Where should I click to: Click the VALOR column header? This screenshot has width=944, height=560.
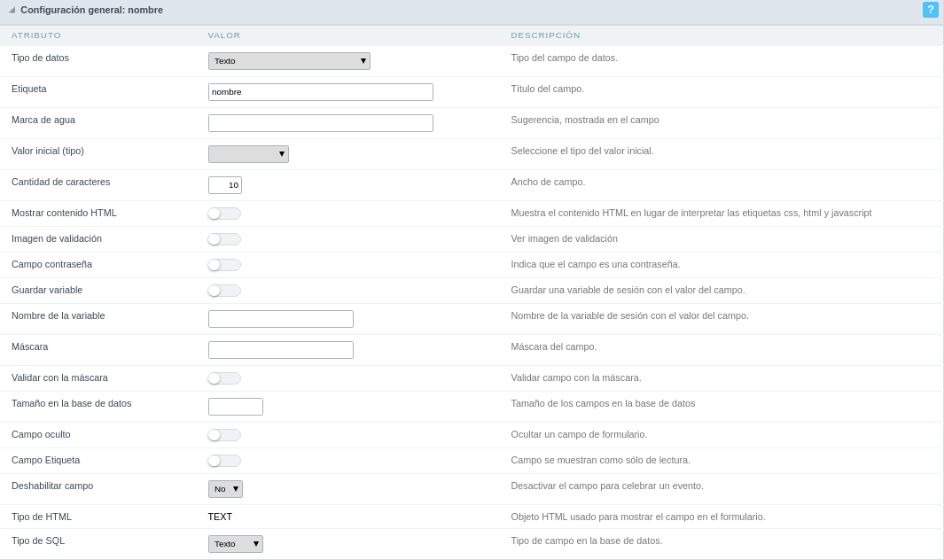coord(224,35)
